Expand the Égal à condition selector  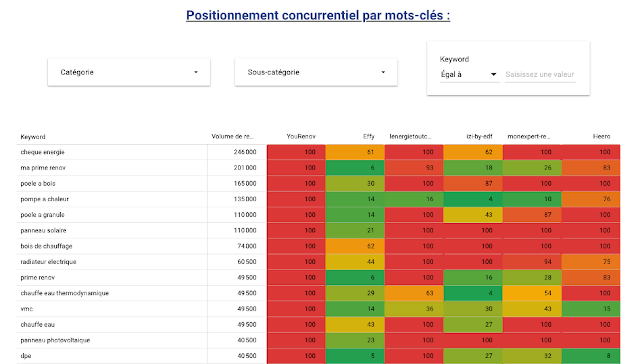pos(469,74)
